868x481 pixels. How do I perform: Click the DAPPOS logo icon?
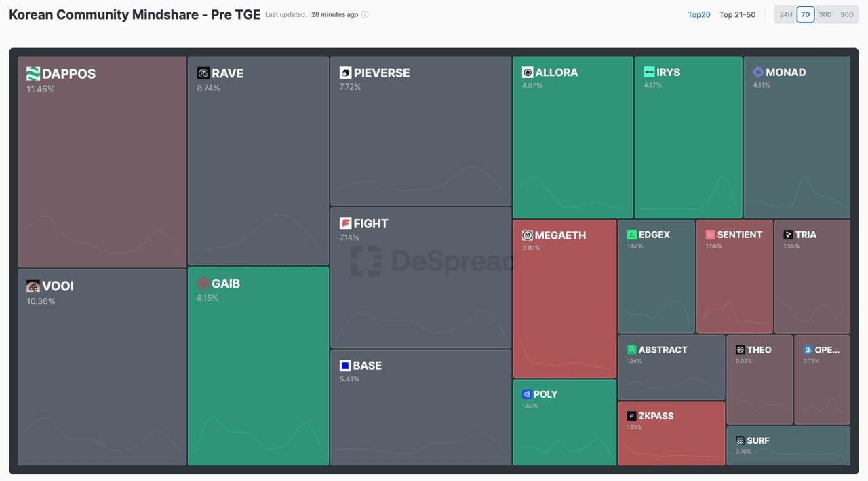click(33, 74)
